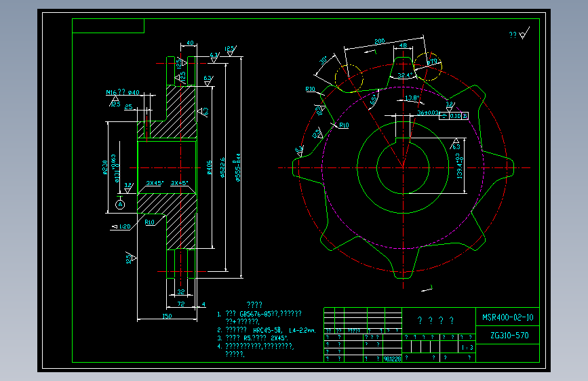
Task: Click the ø406 diameter dimension
Action: tap(210, 167)
